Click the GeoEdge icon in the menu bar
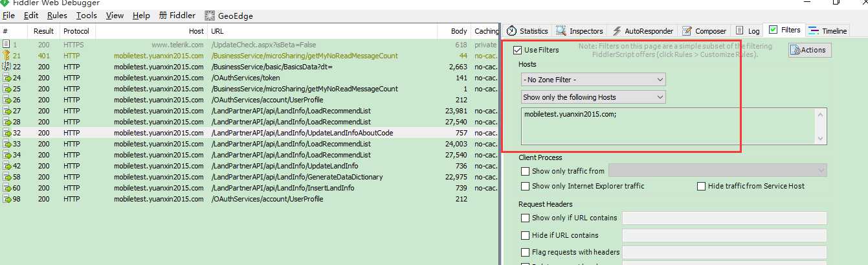The width and height of the screenshot is (868, 265). click(x=210, y=16)
